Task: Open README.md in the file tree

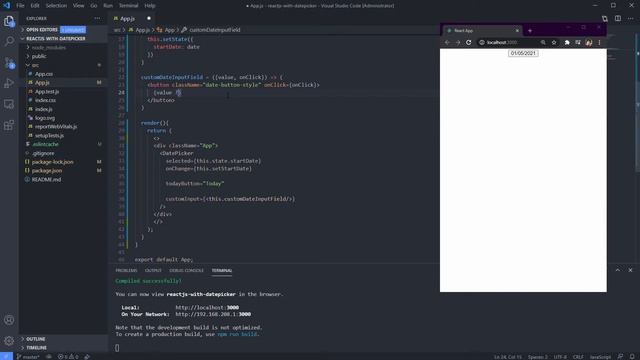Action: tap(46, 180)
